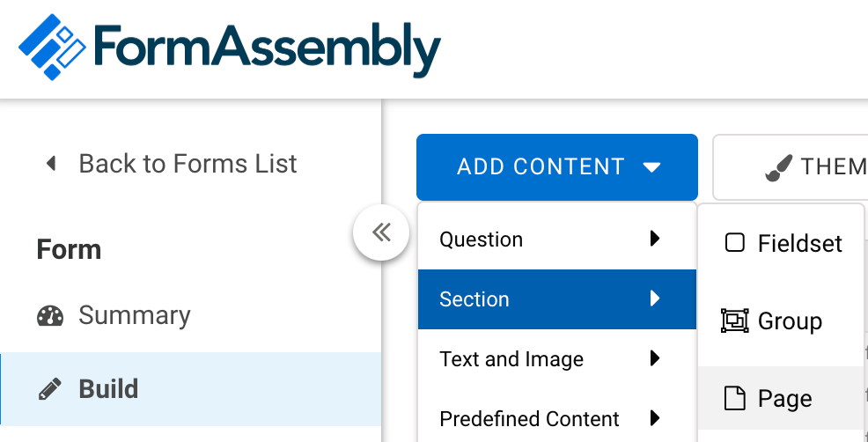Image resolution: width=868 pixels, height=442 pixels.
Task: Click the FormAssembly logo
Action: pyautogui.click(x=229, y=47)
